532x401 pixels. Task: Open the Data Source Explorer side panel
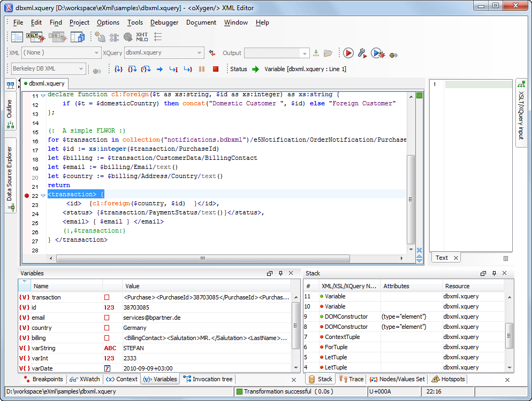click(10, 175)
